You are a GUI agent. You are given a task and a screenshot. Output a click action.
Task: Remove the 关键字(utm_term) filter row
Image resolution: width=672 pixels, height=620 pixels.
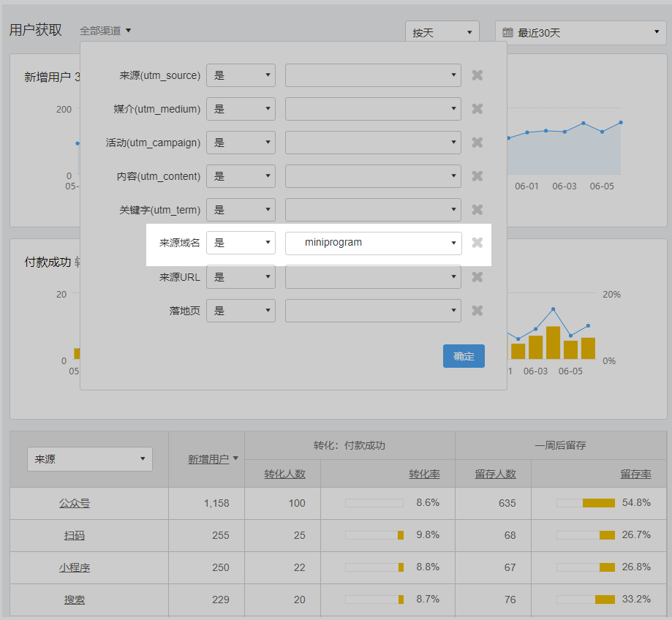[x=477, y=209]
